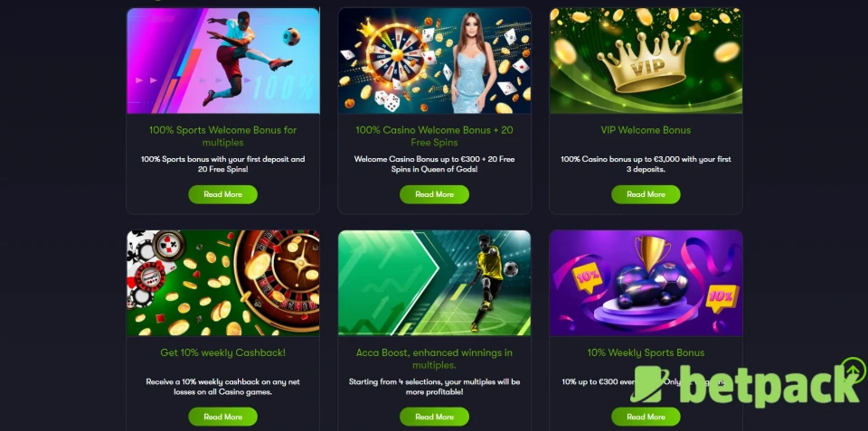Click the VIP Welcome Bonus heading
Screen dimensions: 868x431
click(646, 130)
